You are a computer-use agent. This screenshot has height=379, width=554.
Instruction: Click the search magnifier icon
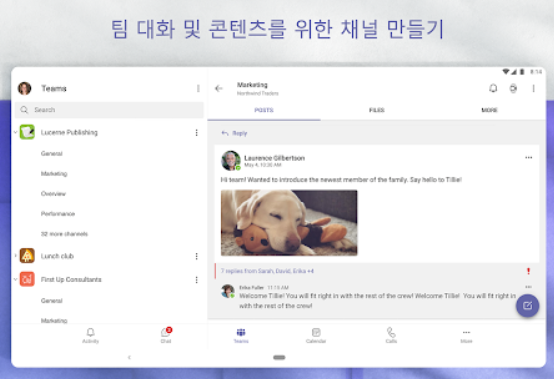pos(24,110)
